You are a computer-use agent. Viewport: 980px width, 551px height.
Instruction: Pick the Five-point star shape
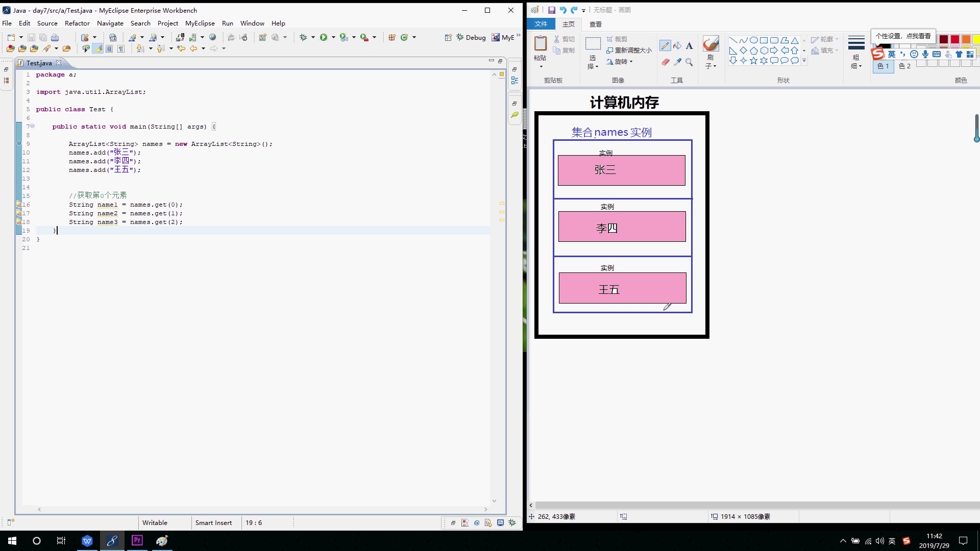[753, 61]
